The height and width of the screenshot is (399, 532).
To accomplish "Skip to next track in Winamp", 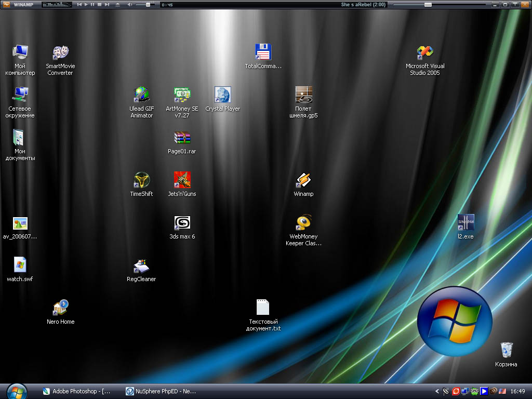I will [x=107, y=4].
